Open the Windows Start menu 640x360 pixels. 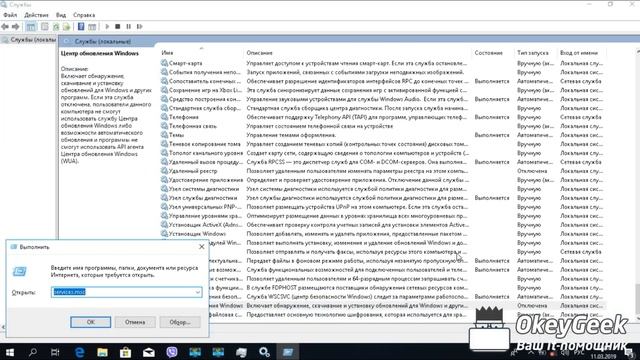10,352
